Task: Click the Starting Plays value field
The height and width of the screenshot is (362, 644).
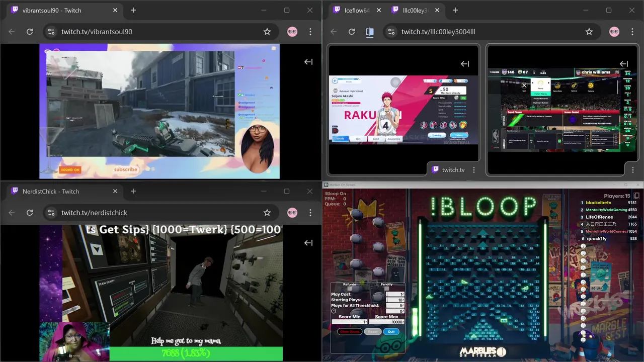Action: coord(395,300)
